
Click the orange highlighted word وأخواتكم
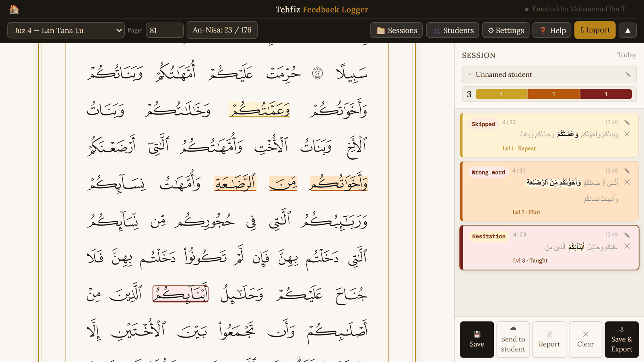(339, 183)
